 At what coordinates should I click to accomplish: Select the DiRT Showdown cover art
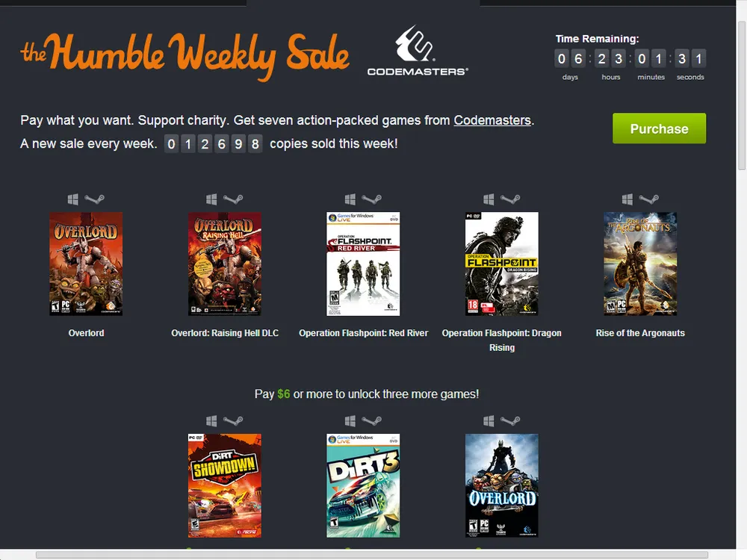pyautogui.click(x=225, y=485)
